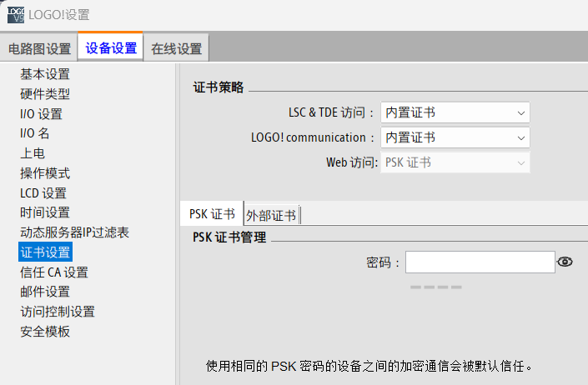Select 上电 in the sidebar
Image resolution: width=588 pixels, height=385 pixels.
pos(33,153)
